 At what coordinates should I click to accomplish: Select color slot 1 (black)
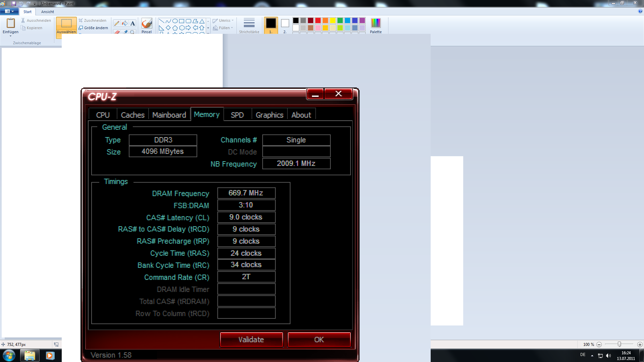coord(271,23)
